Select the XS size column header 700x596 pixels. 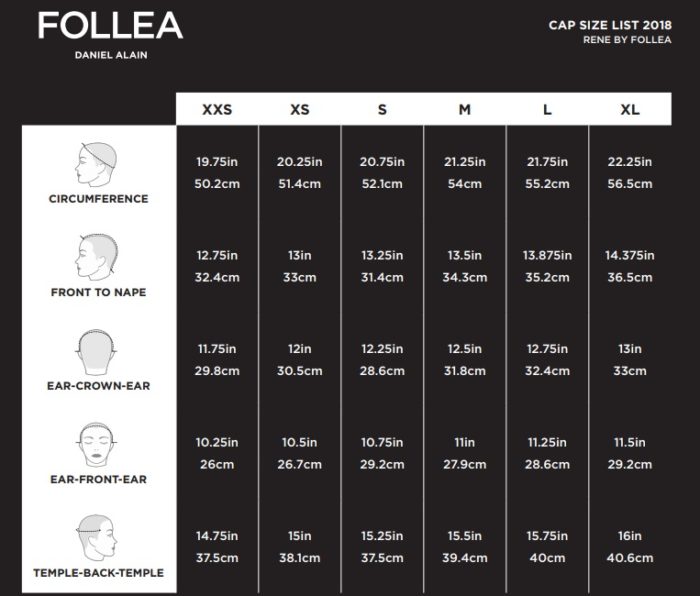pyautogui.click(x=300, y=109)
